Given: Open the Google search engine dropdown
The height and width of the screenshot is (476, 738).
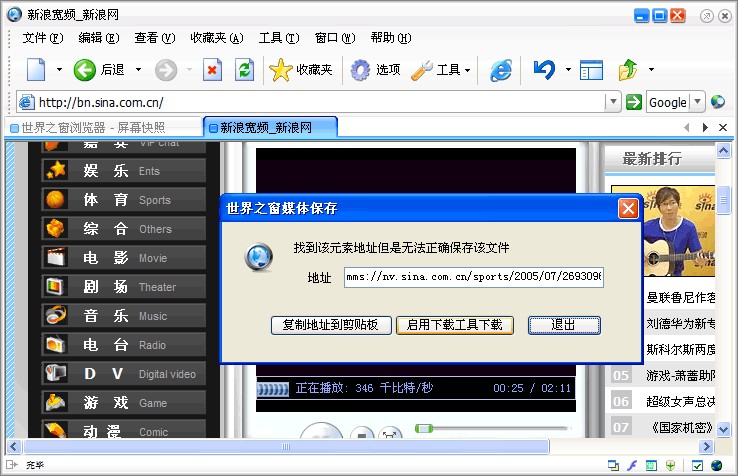Looking at the screenshot, I should [x=698, y=102].
